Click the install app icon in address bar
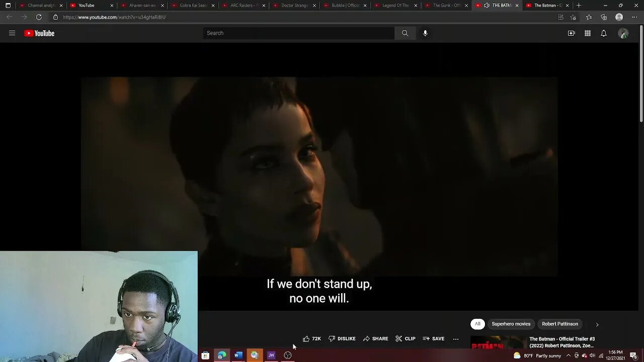The height and width of the screenshot is (362, 644). coord(561,17)
